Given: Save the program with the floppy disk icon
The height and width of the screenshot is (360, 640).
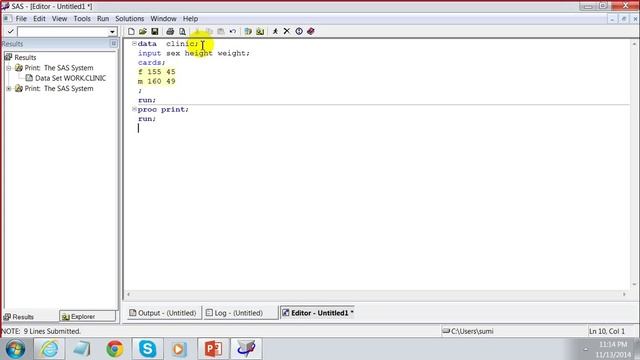Looking at the screenshot, I should click(155, 31).
